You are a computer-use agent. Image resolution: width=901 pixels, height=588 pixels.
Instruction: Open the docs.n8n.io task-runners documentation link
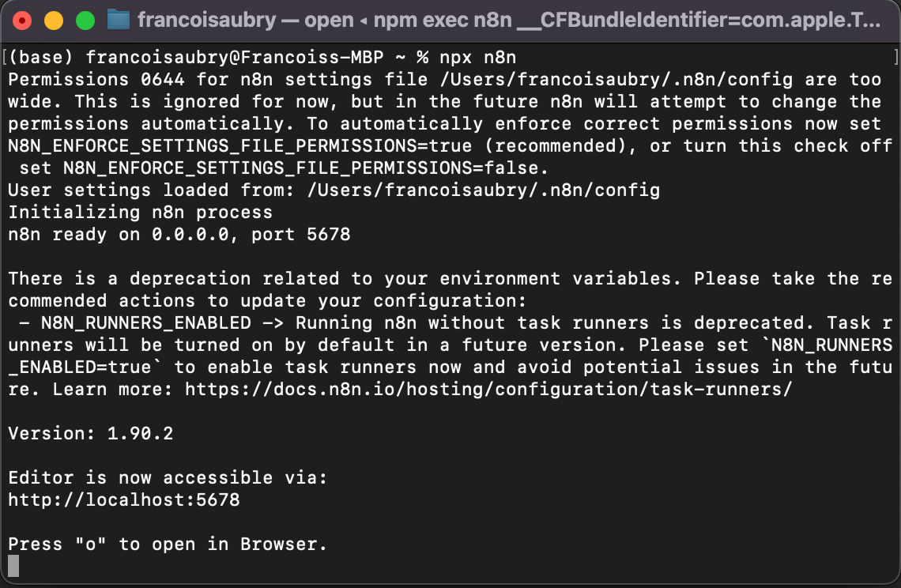click(488, 389)
